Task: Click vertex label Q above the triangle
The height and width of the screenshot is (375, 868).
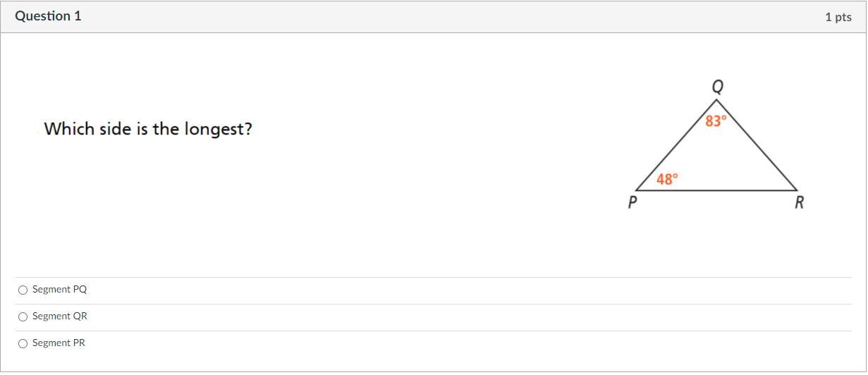Action: click(717, 87)
